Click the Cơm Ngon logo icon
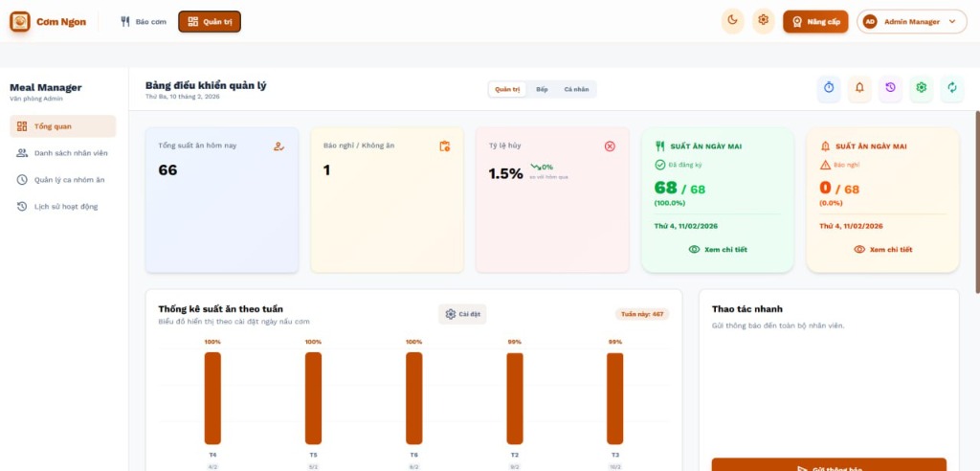The height and width of the screenshot is (471, 980). (x=20, y=21)
